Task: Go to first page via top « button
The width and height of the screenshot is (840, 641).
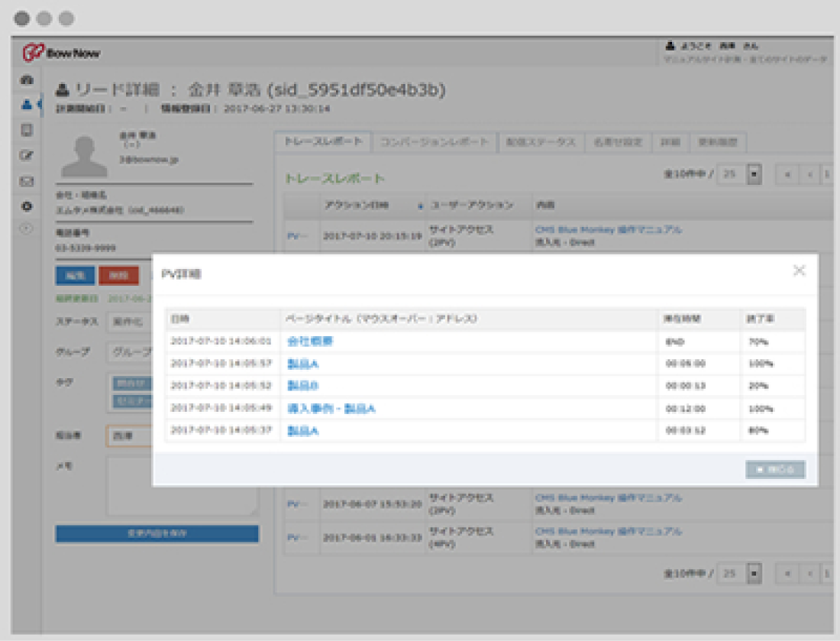Action: 787,174
